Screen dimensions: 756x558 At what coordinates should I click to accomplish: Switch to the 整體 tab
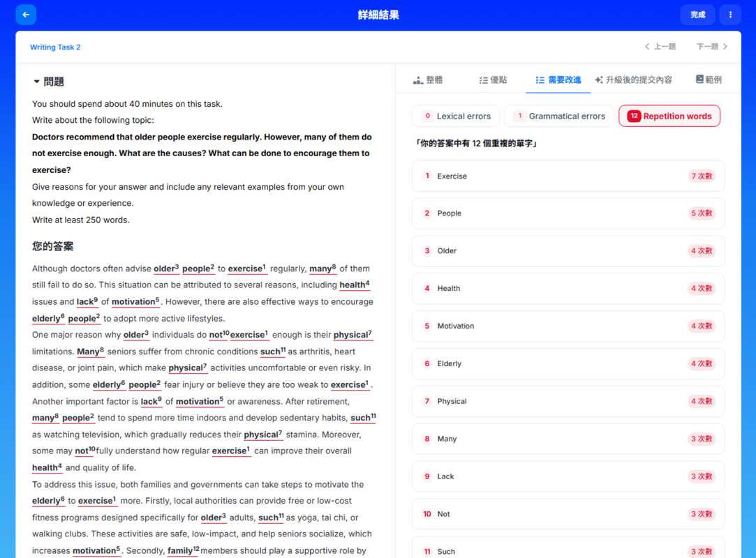[x=428, y=80]
